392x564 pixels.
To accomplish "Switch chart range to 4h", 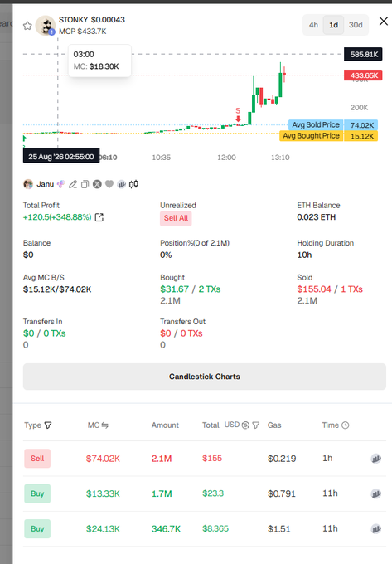I will click(313, 25).
